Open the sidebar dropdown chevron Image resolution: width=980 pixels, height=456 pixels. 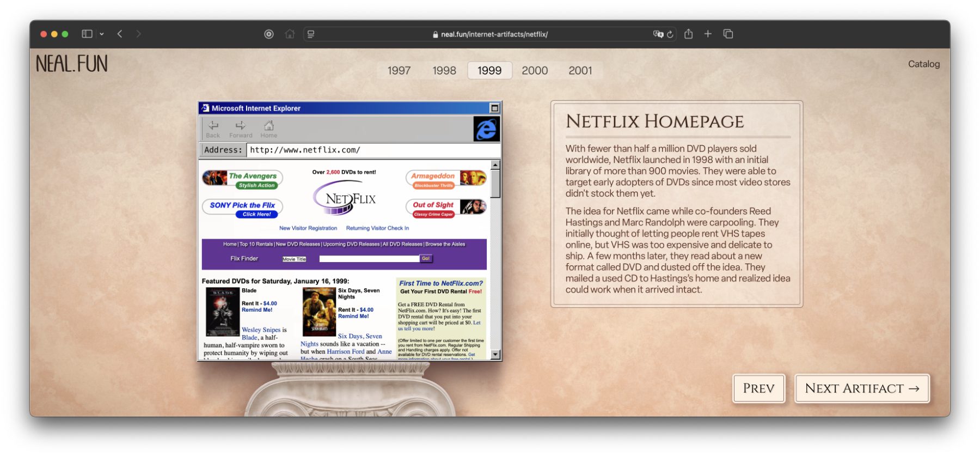102,34
